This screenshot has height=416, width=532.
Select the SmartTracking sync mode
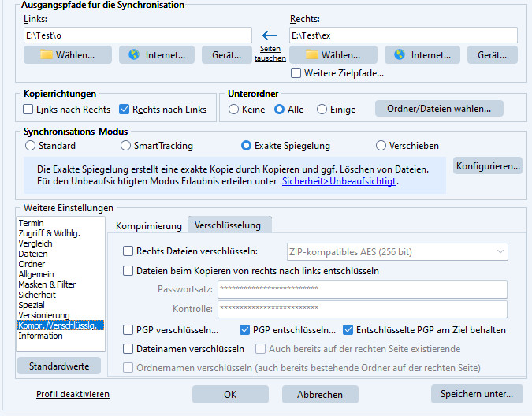(126, 146)
